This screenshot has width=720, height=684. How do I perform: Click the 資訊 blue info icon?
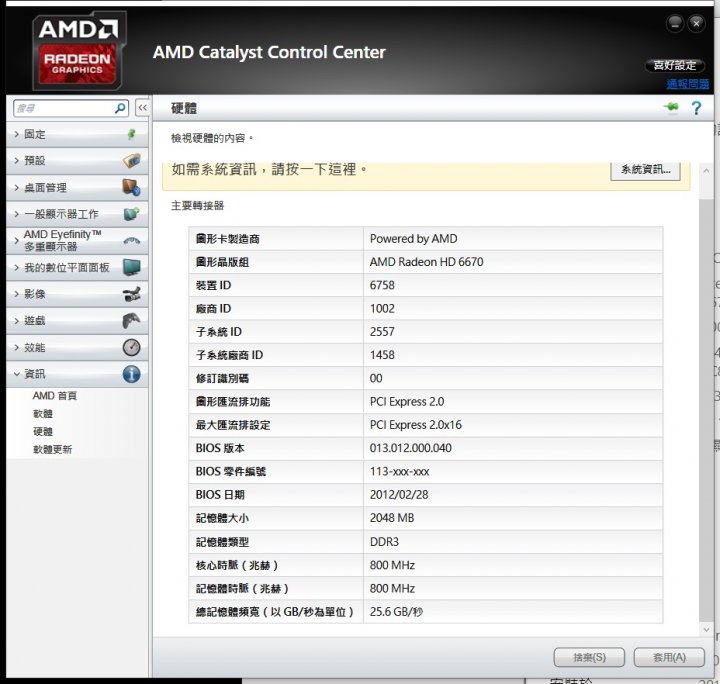132,374
